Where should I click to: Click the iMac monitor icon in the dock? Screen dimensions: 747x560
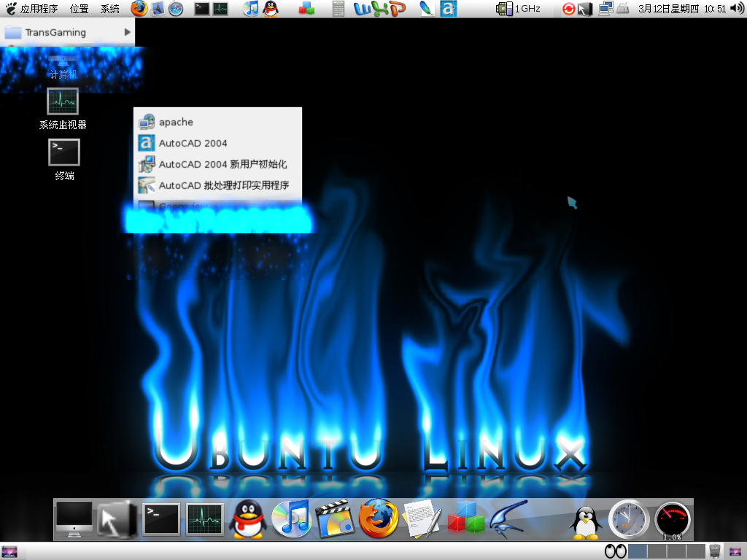(x=74, y=519)
